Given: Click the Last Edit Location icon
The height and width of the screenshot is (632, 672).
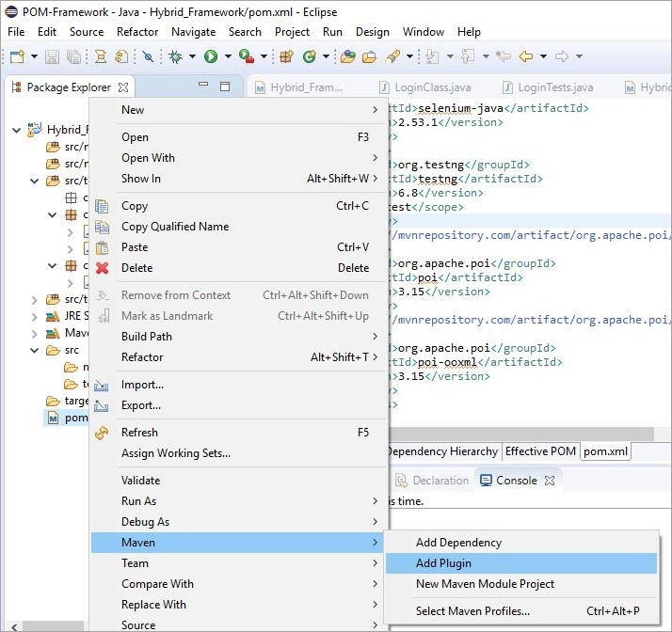Looking at the screenshot, I should (504, 56).
